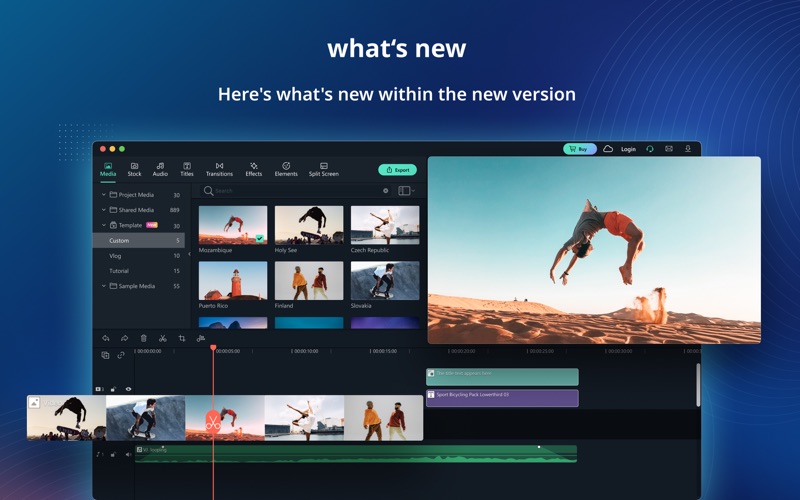The width and height of the screenshot is (800, 500).
Task: Click the magnifier search icon
Action: 208,191
